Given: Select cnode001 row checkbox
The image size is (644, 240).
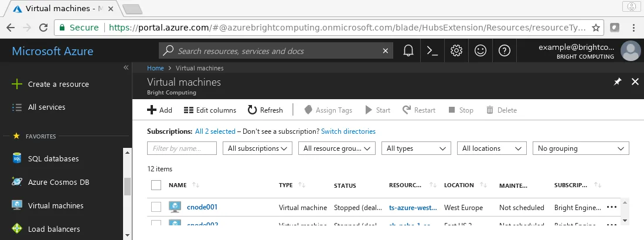Looking at the screenshot, I should click(x=156, y=207).
